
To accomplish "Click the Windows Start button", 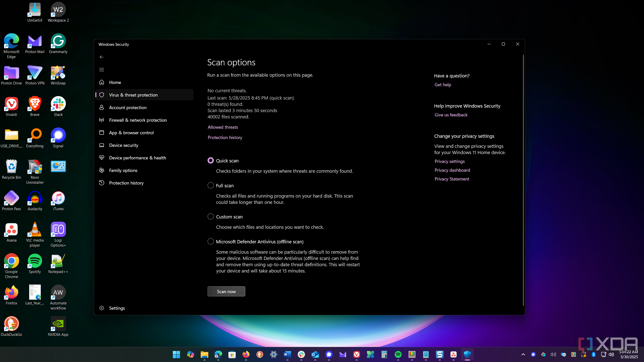I will [x=177, y=354].
